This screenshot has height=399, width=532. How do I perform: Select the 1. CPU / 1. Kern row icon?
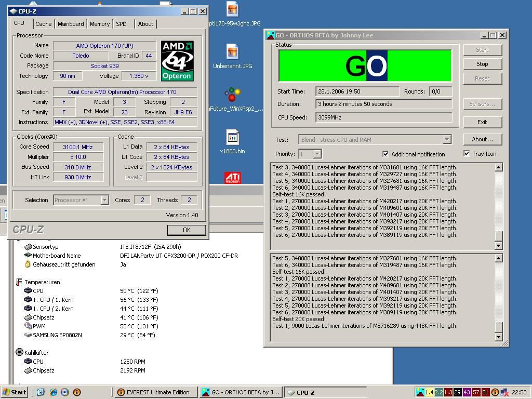coord(28,300)
